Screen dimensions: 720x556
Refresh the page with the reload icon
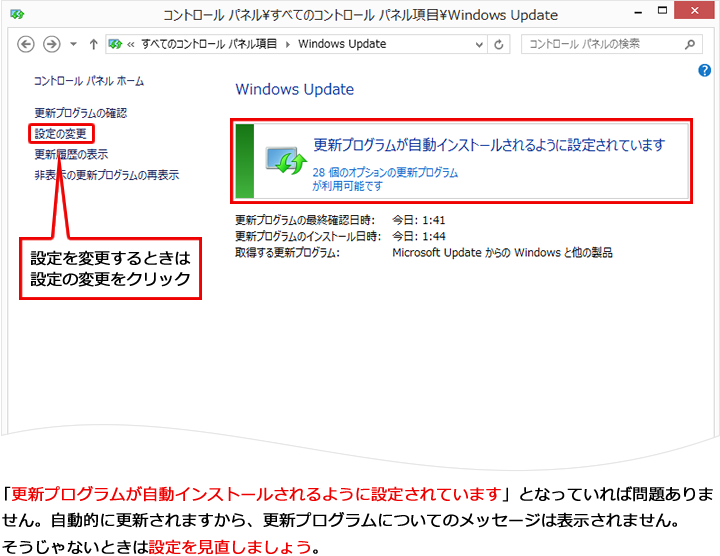pyautogui.click(x=499, y=45)
